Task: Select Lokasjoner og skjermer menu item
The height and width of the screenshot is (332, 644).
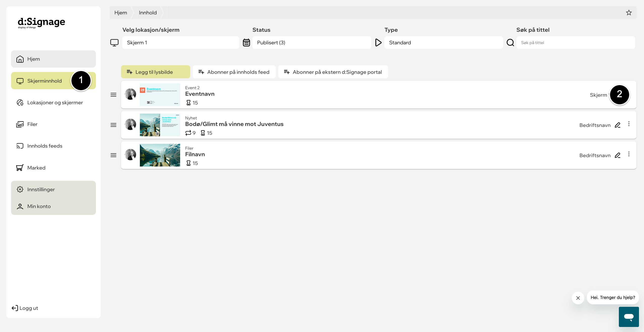Action: pyautogui.click(x=53, y=103)
